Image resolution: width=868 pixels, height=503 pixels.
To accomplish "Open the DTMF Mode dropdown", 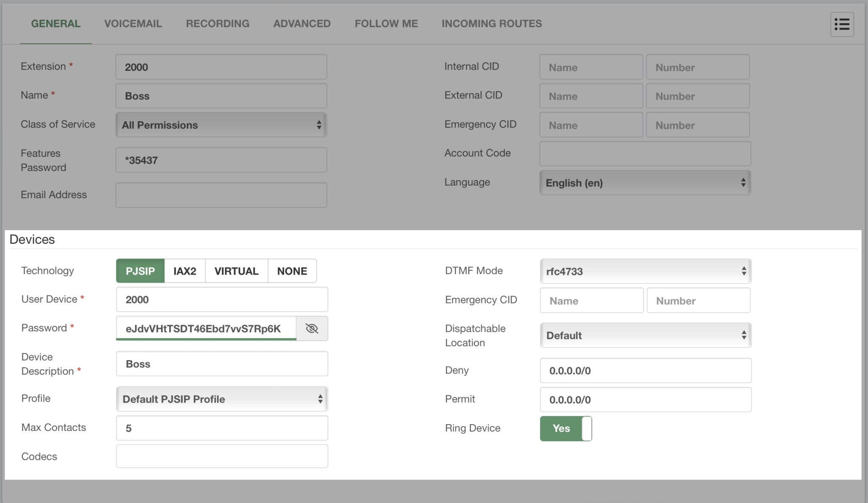I will click(645, 271).
